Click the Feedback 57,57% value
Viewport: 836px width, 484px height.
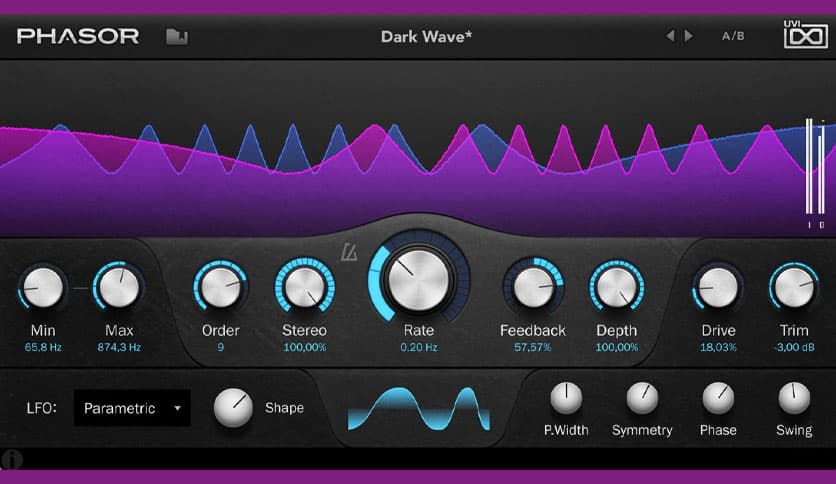tap(533, 348)
